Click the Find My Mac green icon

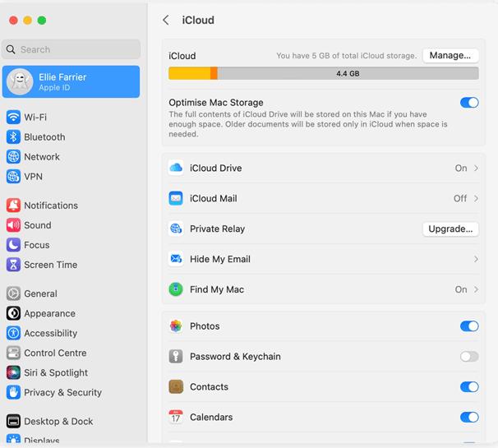pyautogui.click(x=176, y=289)
